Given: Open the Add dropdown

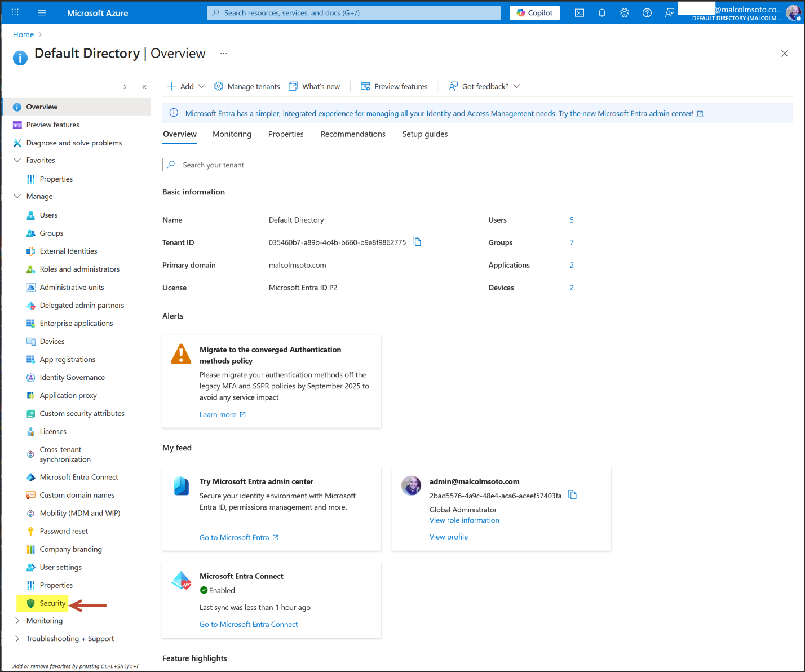Looking at the screenshot, I should click(186, 86).
